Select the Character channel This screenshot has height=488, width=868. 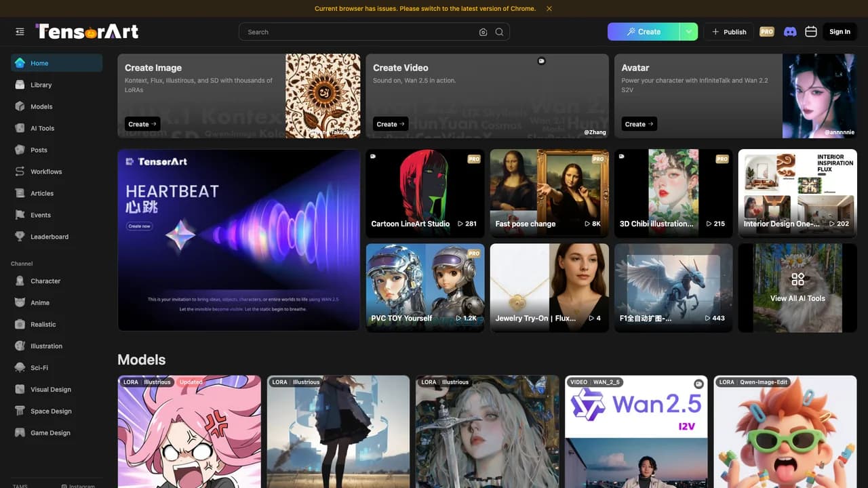[x=56, y=281]
